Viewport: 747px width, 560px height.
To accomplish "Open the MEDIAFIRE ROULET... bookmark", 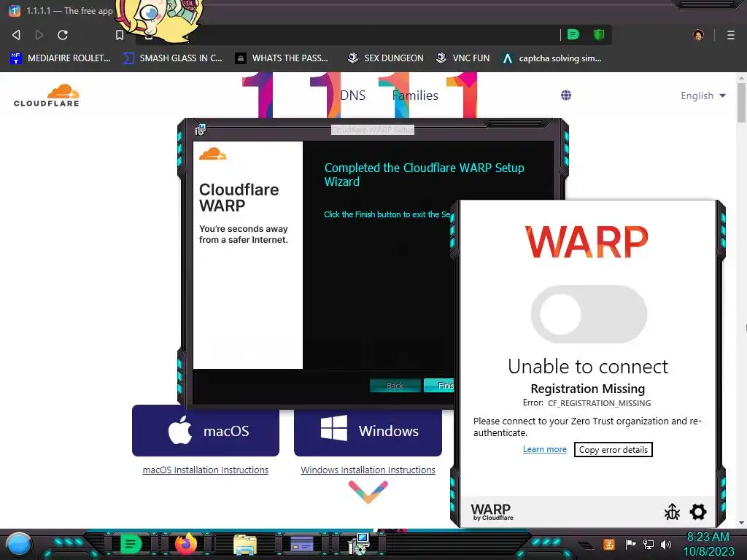I will point(61,58).
